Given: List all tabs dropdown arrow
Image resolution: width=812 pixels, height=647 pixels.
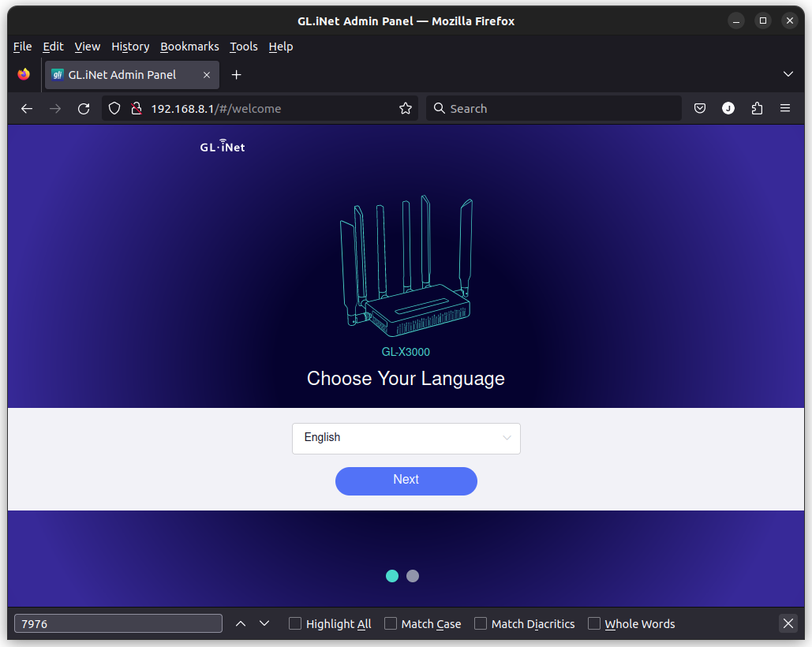Looking at the screenshot, I should pyautogui.click(x=788, y=74).
